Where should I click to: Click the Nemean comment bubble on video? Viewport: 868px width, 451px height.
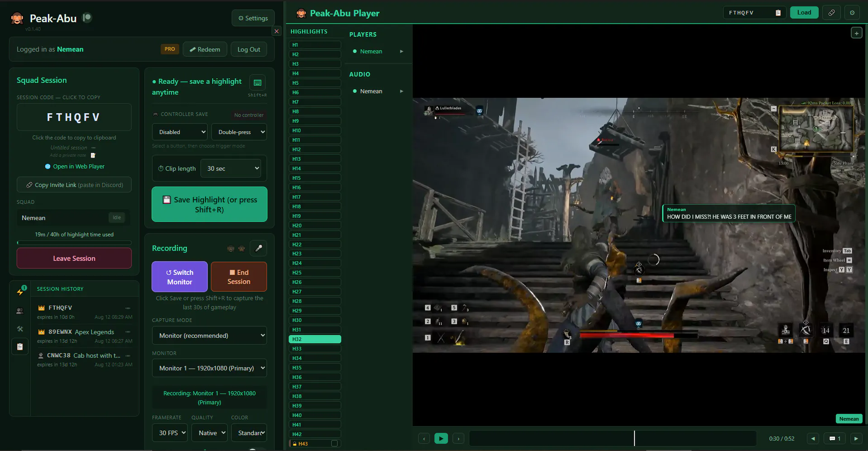click(x=729, y=213)
